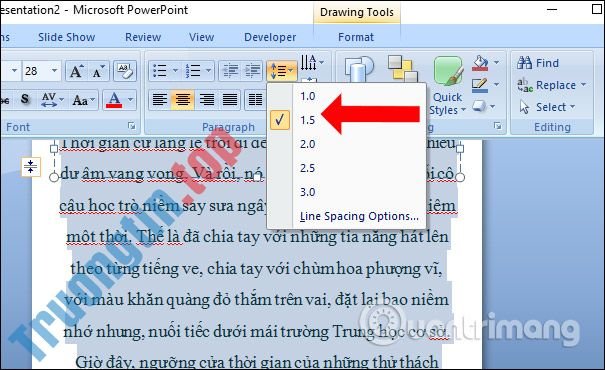The image size is (605, 370).
Task: Open the Shapes gallery
Action: (359, 69)
